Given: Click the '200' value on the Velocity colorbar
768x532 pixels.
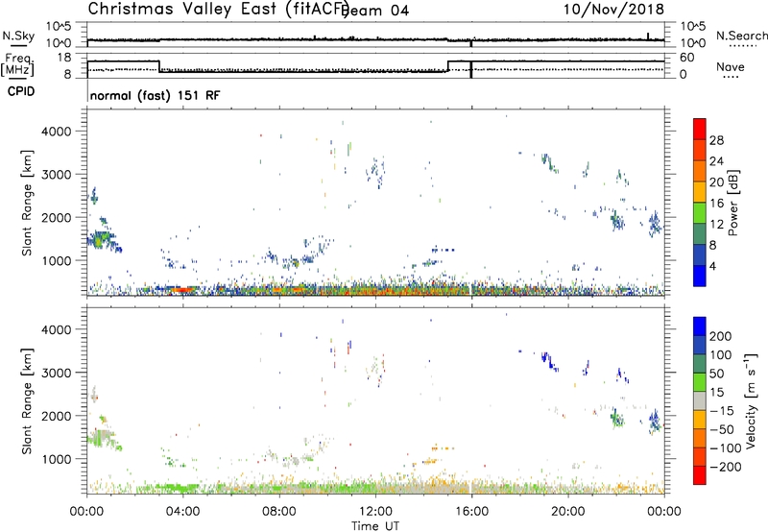Looking at the screenshot, I should pyautogui.click(x=721, y=336).
